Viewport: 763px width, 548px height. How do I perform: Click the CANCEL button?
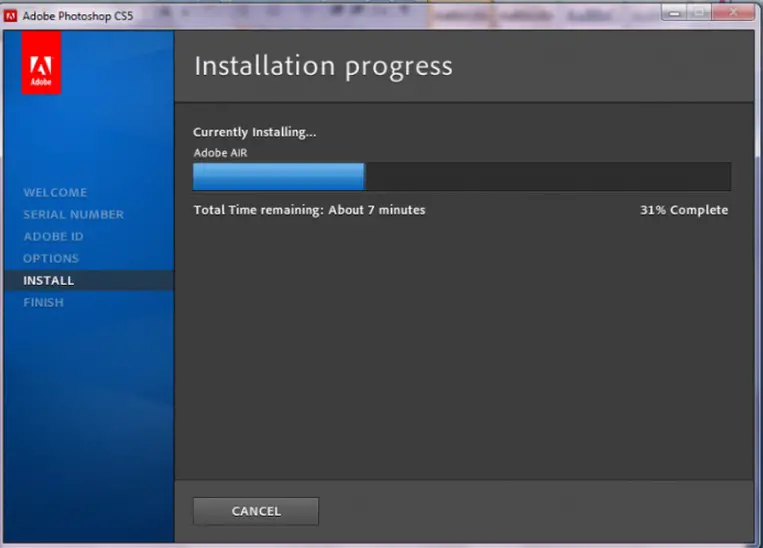256,511
